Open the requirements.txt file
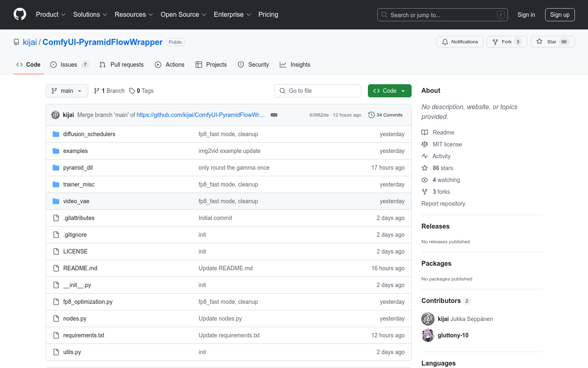Screen dimensions: 588x368 [x=84, y=335]
